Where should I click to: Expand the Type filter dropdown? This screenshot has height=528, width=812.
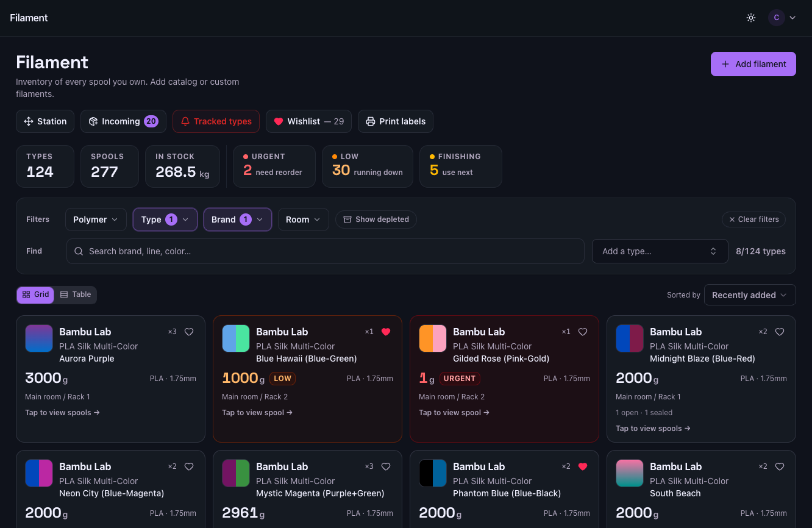click(165, 219)
